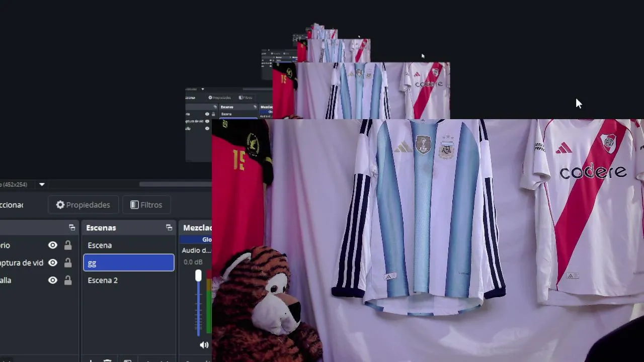
Task: Float the Escenas dock panel
Action: pos(169,228)
